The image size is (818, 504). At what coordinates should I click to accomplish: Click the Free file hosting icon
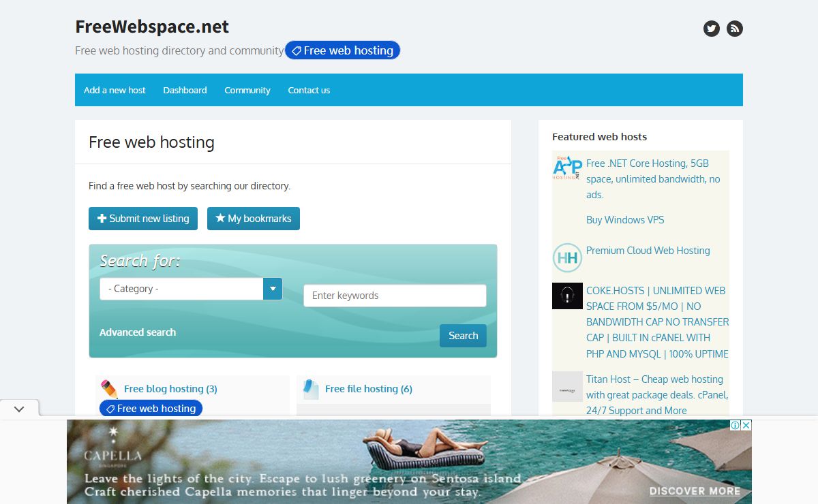click(x=311, y=389)
